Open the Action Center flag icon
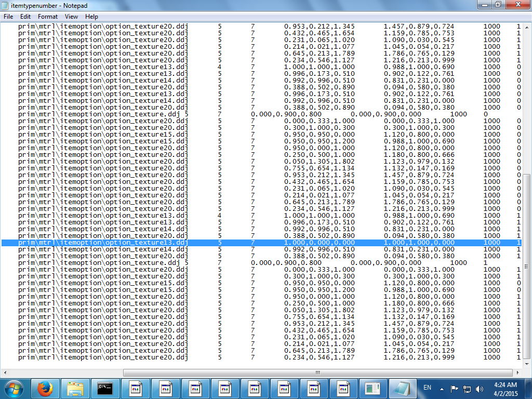 pos(454,388)
